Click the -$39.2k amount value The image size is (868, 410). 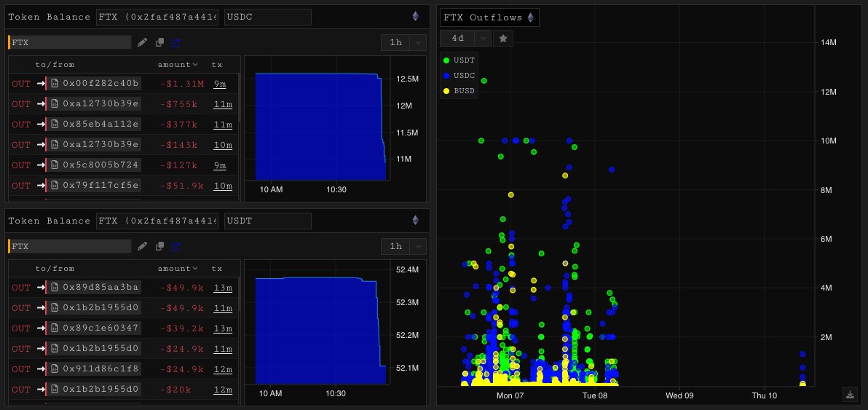[x=181, y=328]
